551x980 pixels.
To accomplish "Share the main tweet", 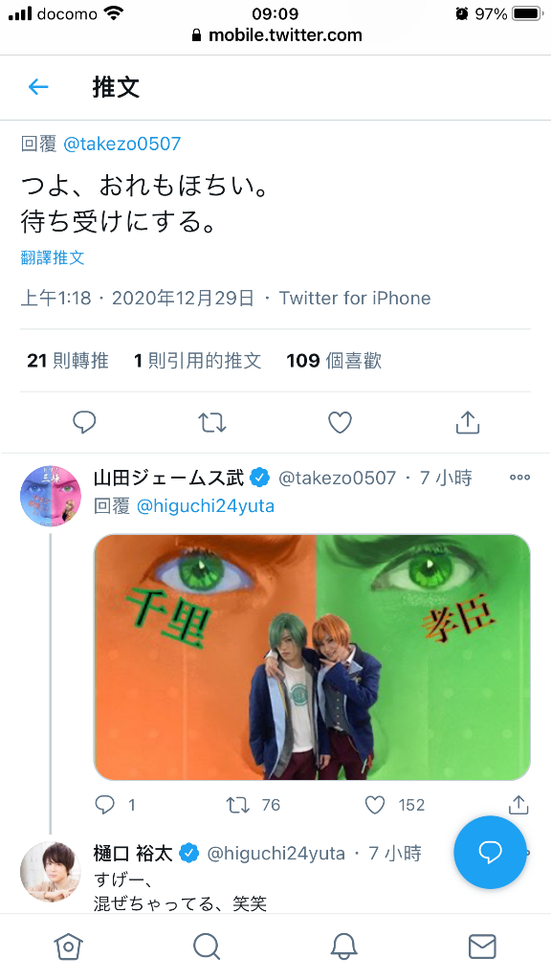I will (467, 422).
